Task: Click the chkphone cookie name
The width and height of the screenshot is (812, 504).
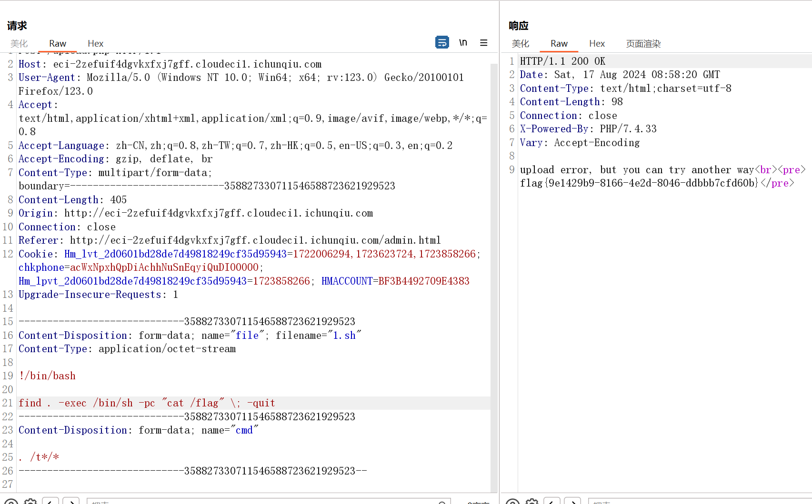Action: coord(41,267)
